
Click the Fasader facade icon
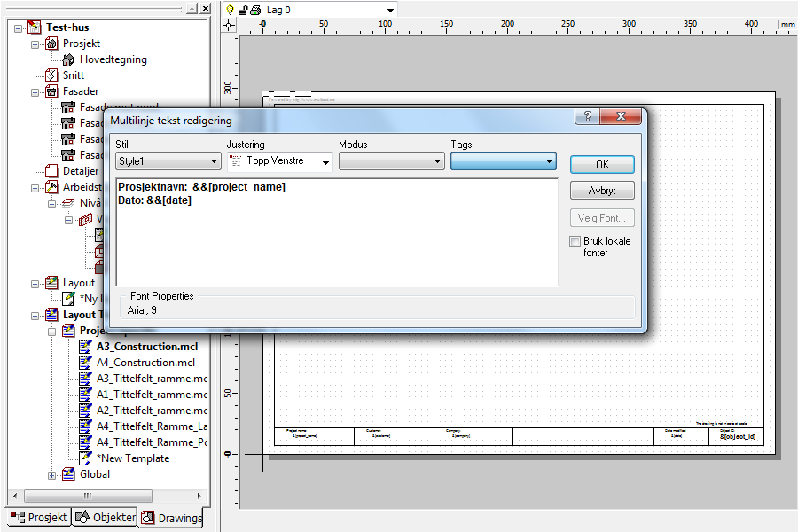51,91
